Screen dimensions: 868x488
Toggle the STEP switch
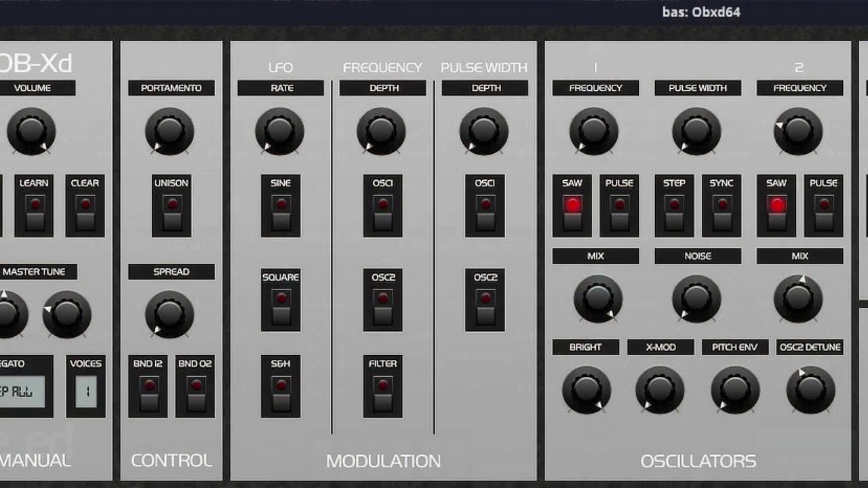(674, 213)
